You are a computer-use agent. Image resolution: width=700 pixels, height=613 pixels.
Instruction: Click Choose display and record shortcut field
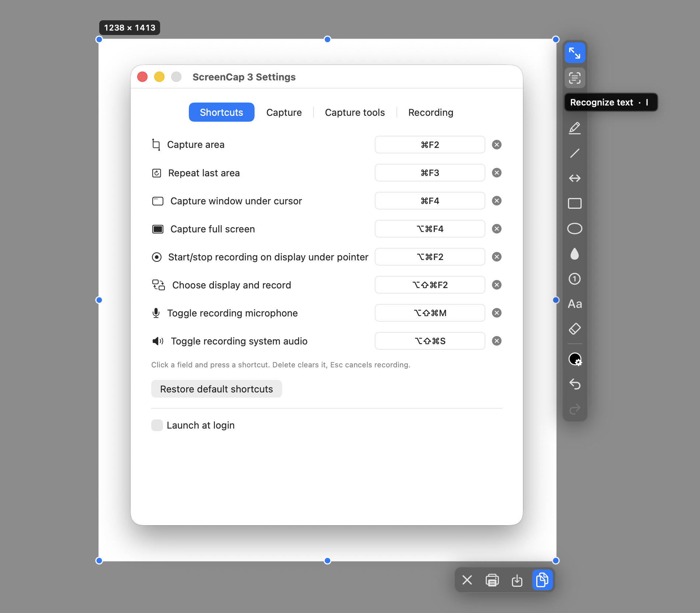click(430, 285)
